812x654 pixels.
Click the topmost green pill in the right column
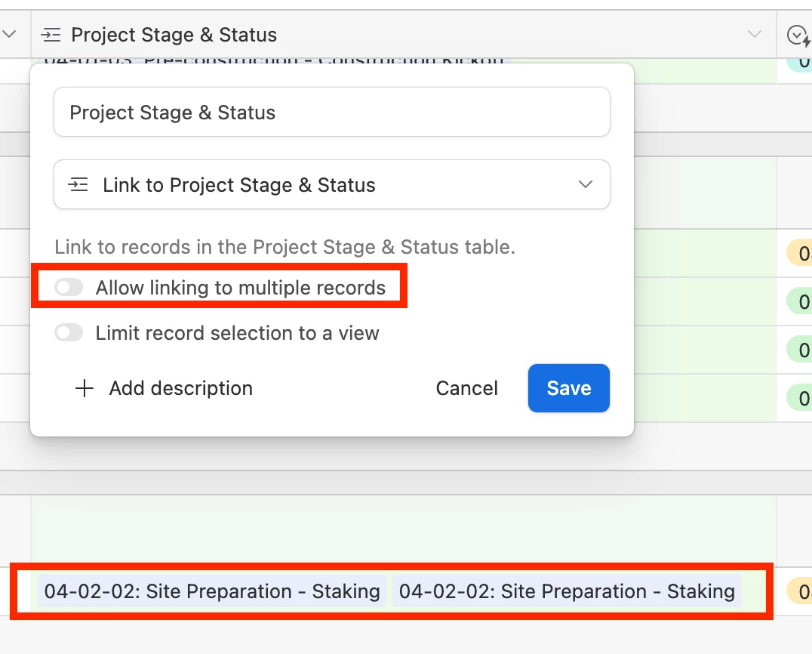tap(800, 301)
